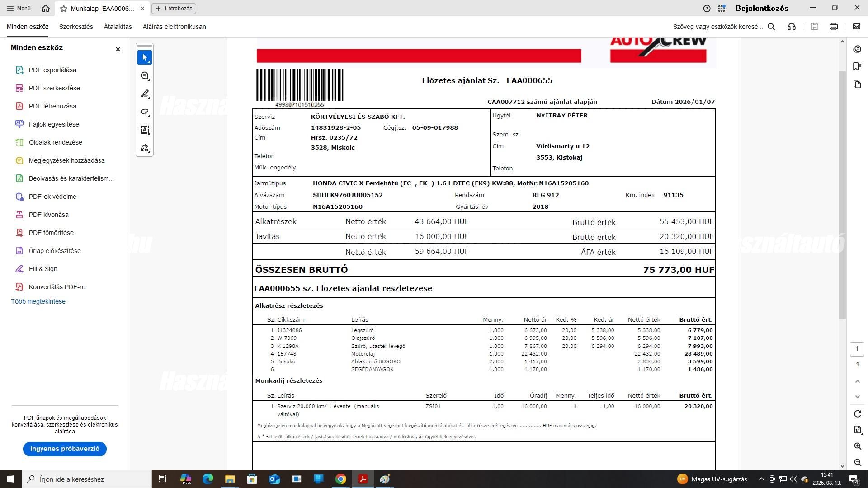Screen dimensions: 868x488
Task: Open Microsoft Edge from taskbar
Action: (x=208, y=479)
